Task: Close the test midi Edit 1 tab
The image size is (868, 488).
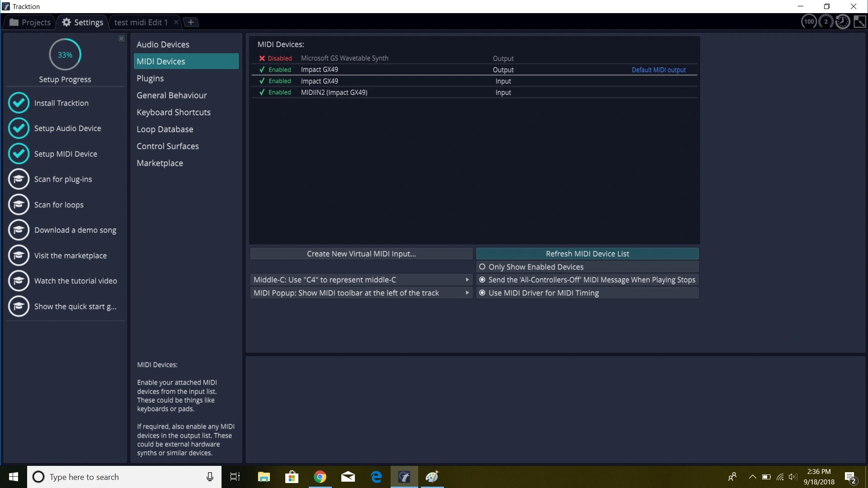Action: click(176, 22)
